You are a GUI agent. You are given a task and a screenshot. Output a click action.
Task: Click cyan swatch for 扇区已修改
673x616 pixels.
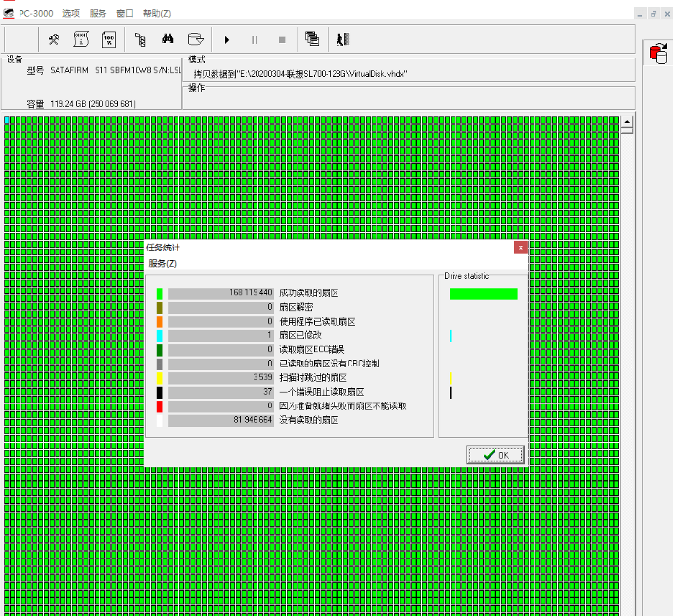[x=160, y=336]
